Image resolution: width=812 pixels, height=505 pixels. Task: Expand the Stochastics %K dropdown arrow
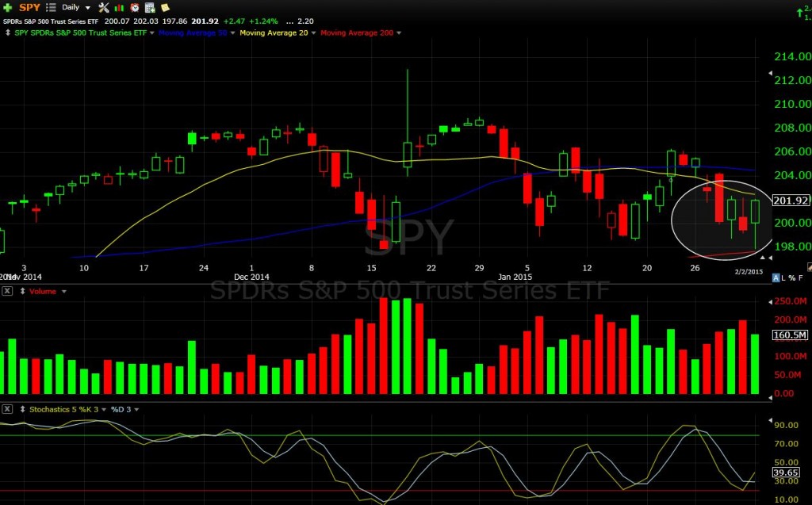point(104,410)
